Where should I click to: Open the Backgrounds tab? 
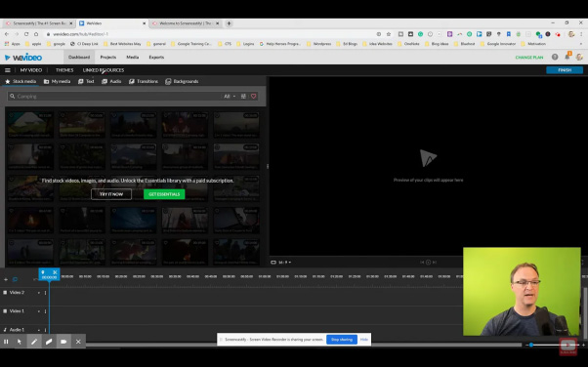pyautogui.click(x=182, y=81)
